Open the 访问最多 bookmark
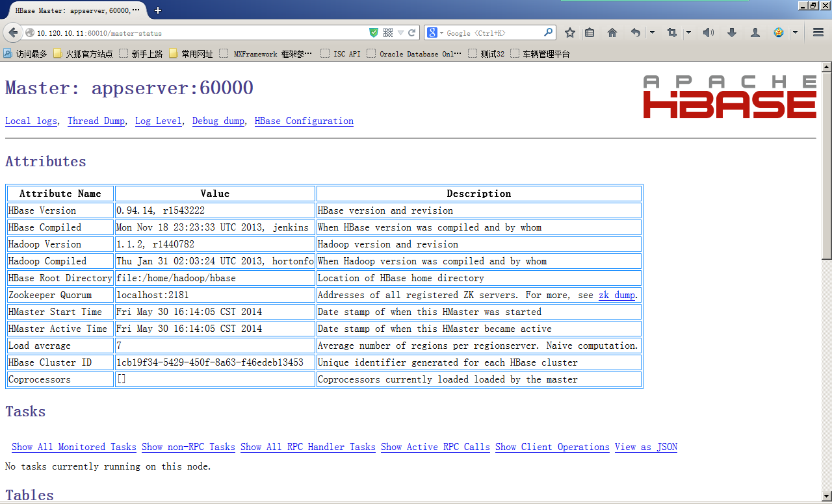 click(x=25, y=54)
